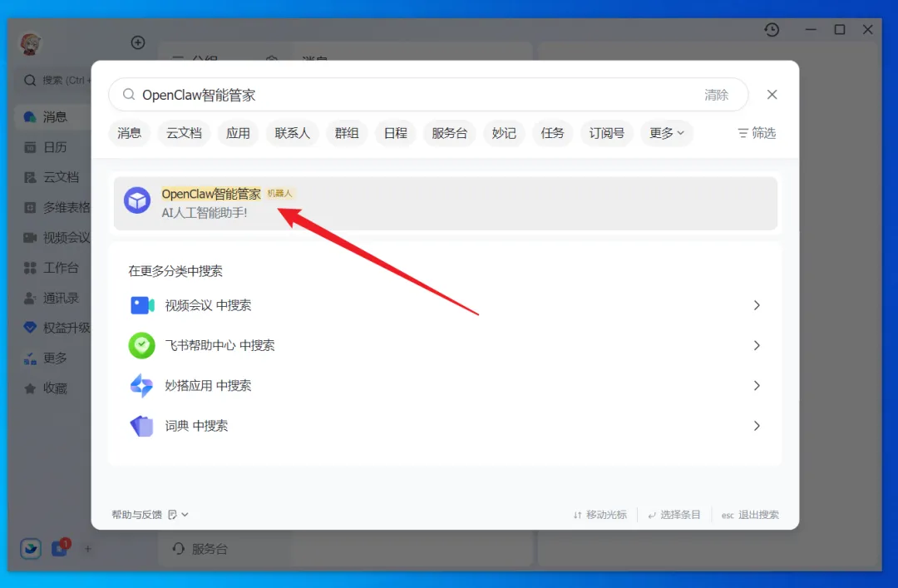Expand the 更多 category dropdown
Image resolution: width=898 pixels, height=588 pixels.
click(667, 134)
